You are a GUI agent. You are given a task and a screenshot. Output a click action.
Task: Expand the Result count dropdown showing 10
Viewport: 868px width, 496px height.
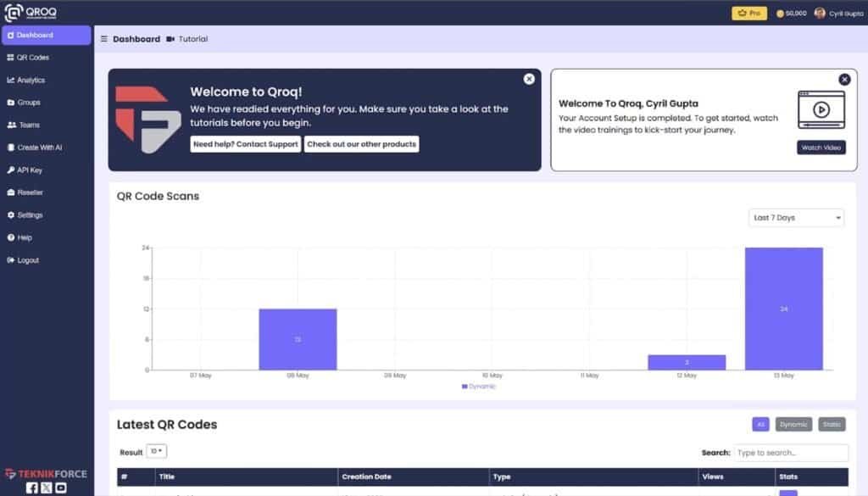157,451
